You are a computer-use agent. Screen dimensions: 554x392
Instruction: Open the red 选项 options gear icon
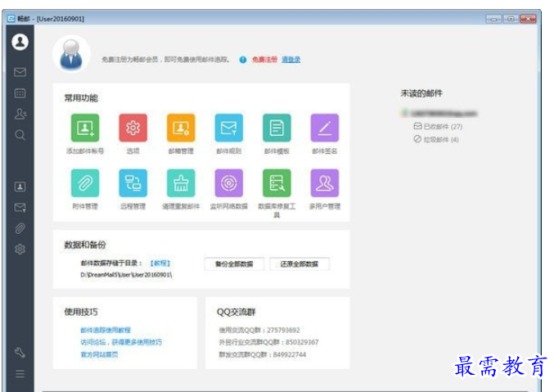[x=133, y=128]
